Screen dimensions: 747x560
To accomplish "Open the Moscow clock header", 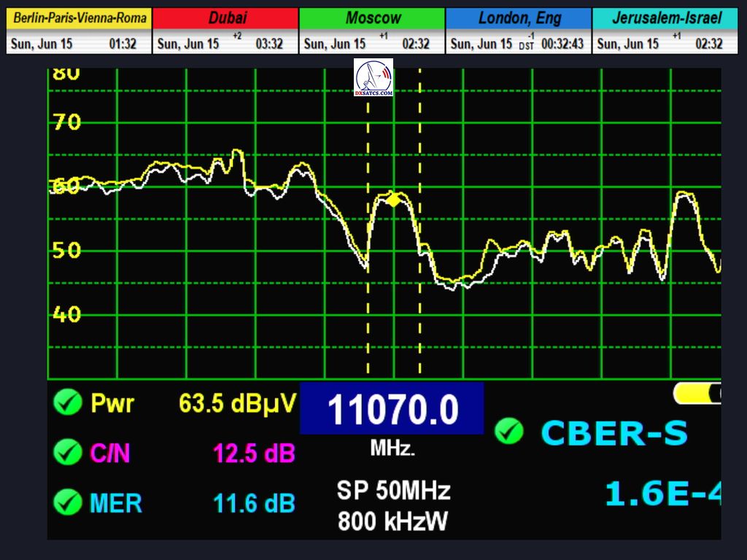I will pos(372,18).
